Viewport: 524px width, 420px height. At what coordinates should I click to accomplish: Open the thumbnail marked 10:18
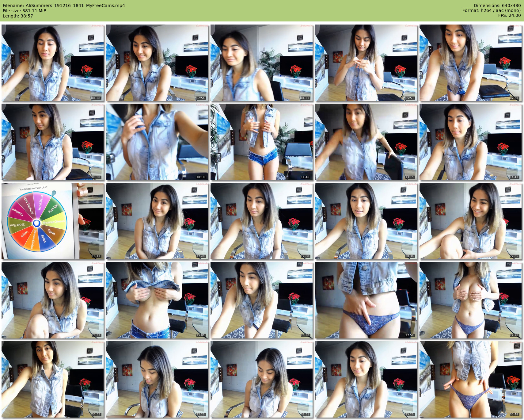coord(157,142)
